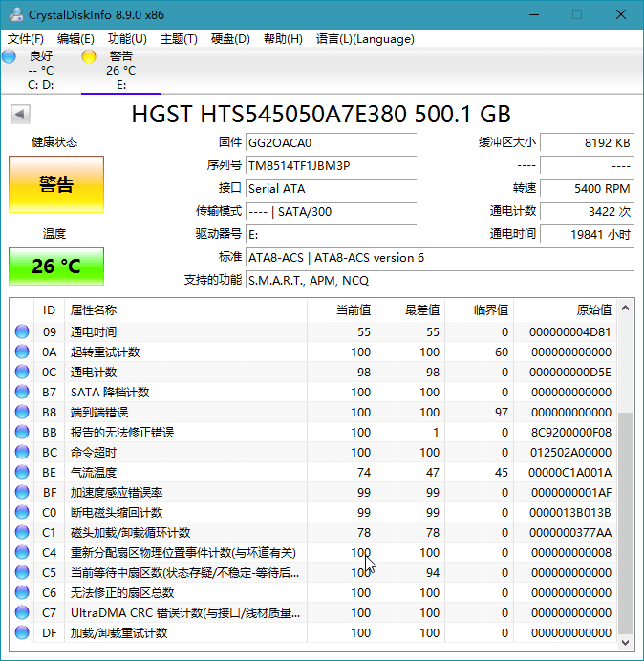The image size is (644, 661).
Task: Click the 属性名称 column header
Action: [x=185, y=310]
